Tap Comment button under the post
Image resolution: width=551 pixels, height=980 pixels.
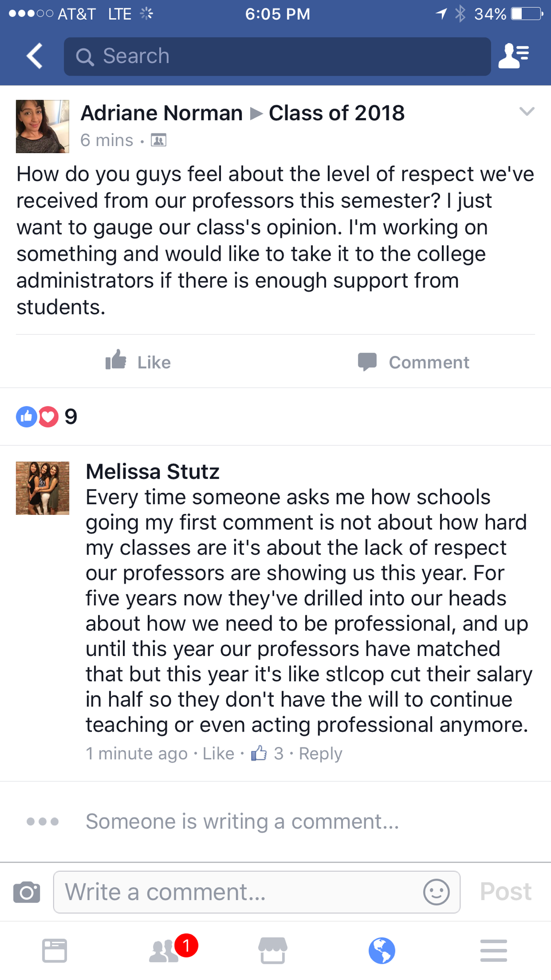(x=414, y=362)
